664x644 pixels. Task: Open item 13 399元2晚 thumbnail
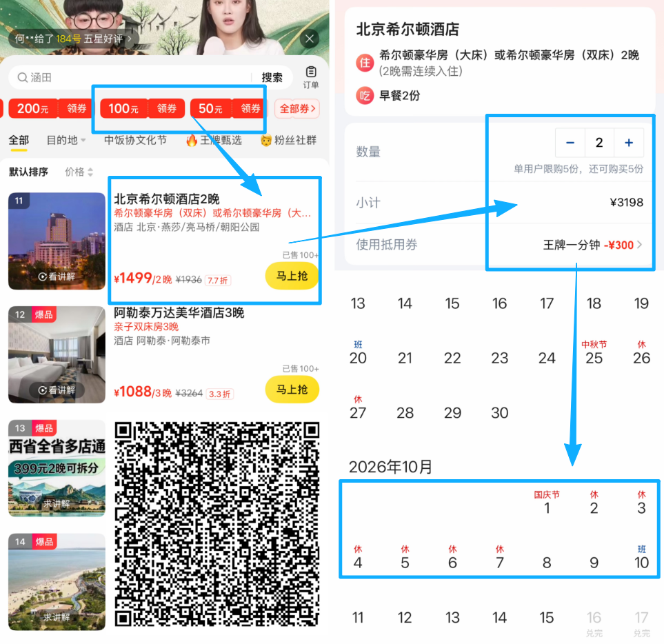pos(57,468)
